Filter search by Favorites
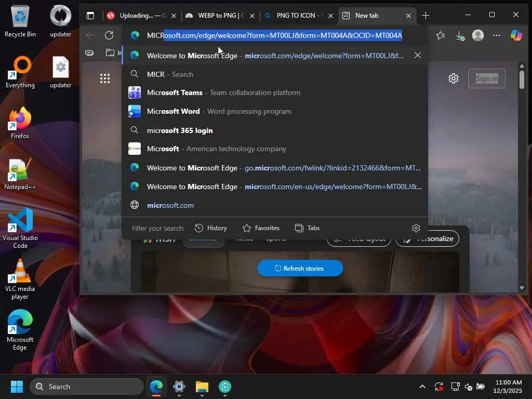Image resolution: width=532 pixels, height=399 pixels. click(261, 228)
